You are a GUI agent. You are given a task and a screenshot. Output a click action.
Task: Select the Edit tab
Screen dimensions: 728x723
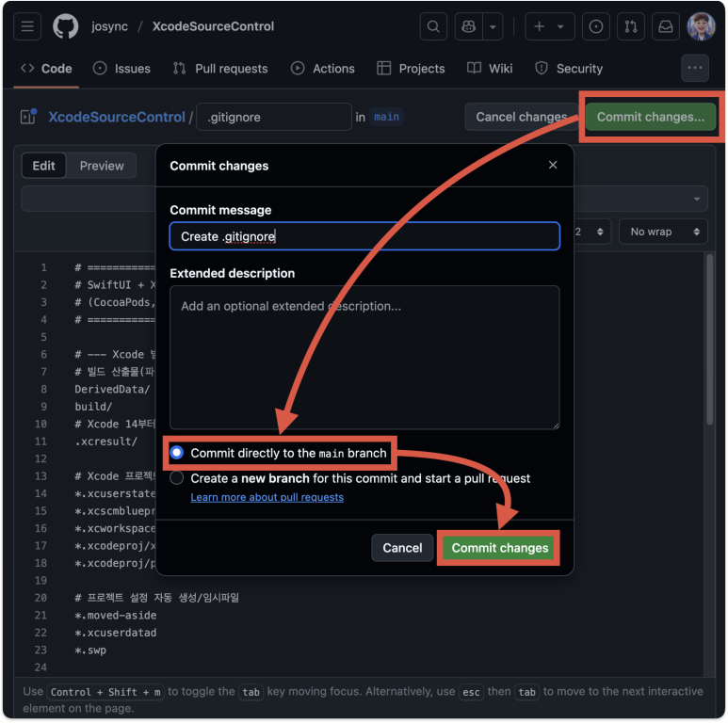click(43, 166)
